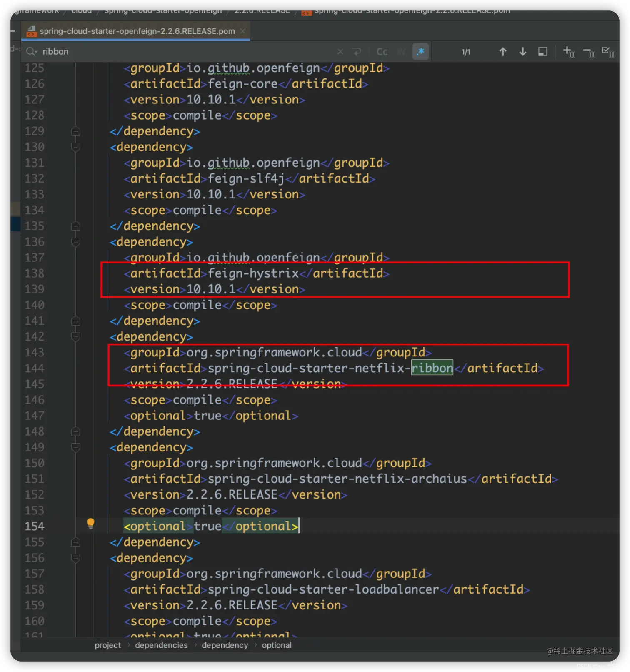Toggle Match Case (Cc) option
The height and width of the screenshot is (672, 630).
click(382, 52)
